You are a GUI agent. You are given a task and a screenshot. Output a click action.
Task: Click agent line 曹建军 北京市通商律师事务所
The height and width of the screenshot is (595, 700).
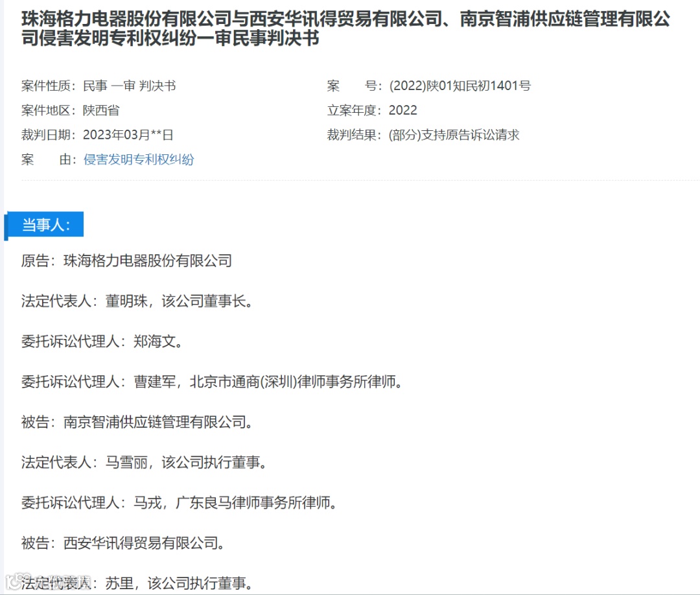click(x=211, y=382)
